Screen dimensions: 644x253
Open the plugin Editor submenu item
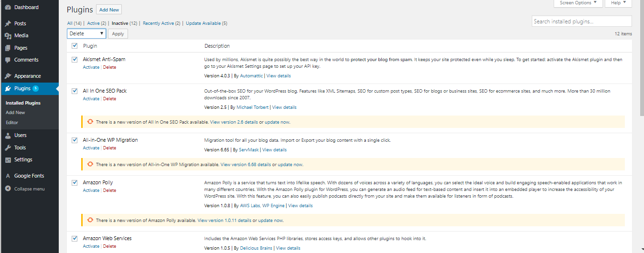pos(12,123)
